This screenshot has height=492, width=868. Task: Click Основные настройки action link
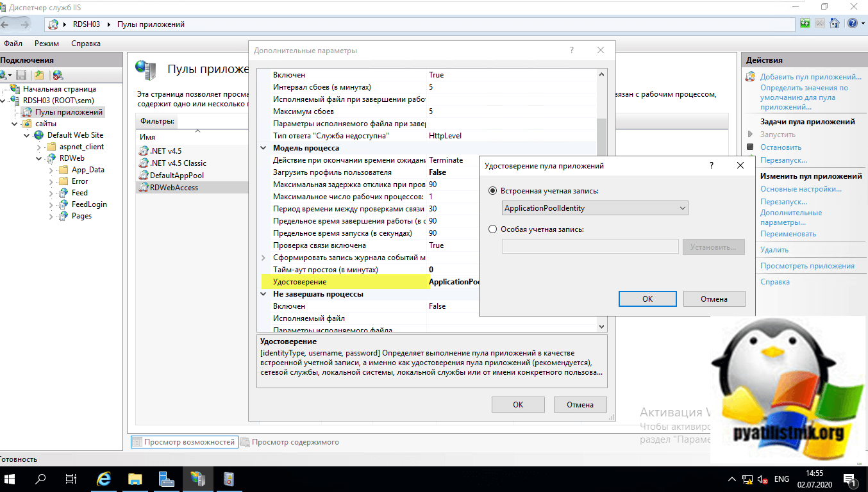pyautogui.click(x=801, y=189)
